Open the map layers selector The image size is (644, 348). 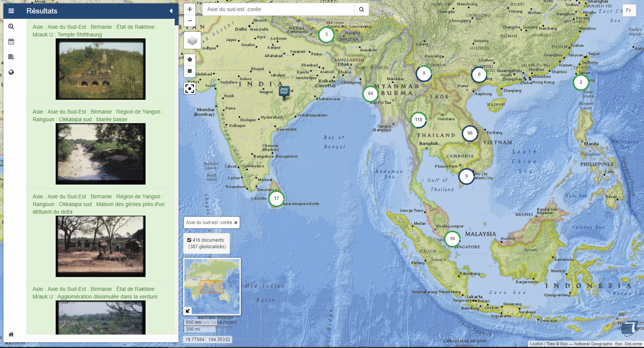click(192, 40)
